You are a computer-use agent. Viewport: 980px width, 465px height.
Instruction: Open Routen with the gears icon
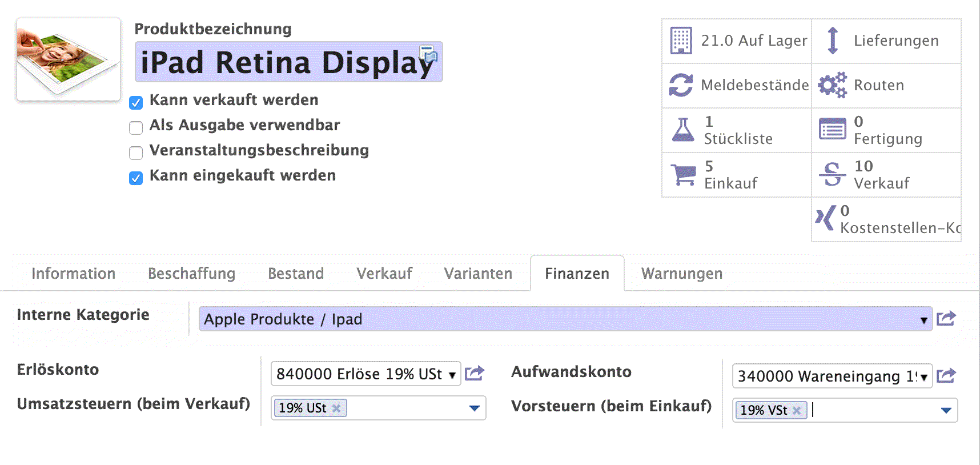[x=832, y=85]
